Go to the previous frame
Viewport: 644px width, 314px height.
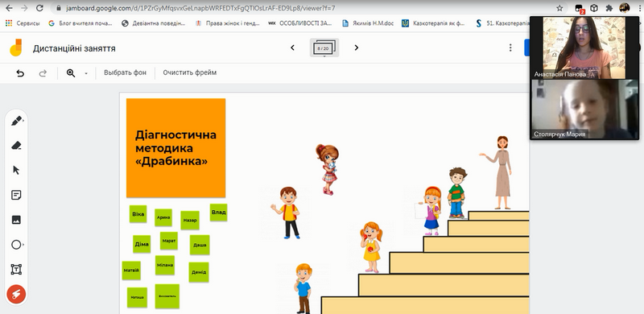pos(292,48)
